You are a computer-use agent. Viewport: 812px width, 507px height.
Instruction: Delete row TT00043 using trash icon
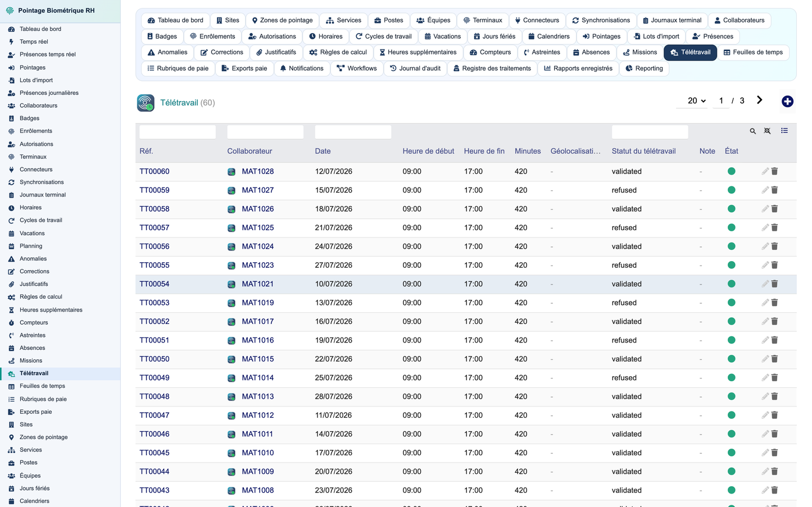774,490
